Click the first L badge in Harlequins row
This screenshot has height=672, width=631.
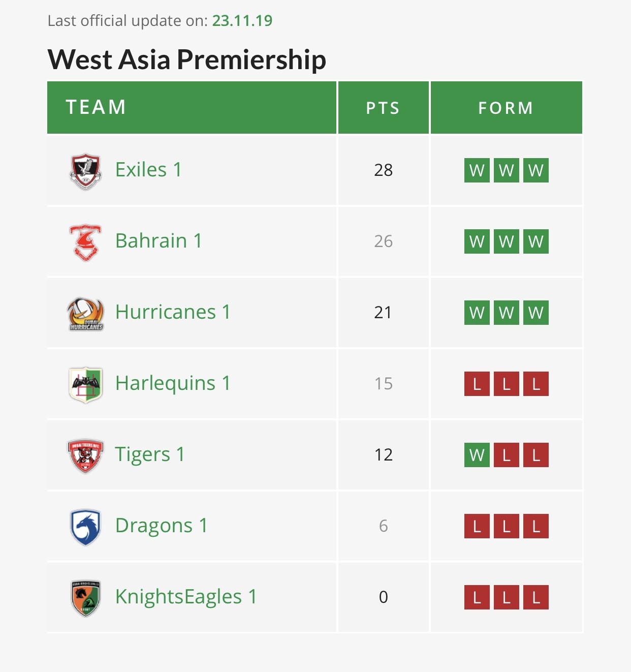point(477,384)
